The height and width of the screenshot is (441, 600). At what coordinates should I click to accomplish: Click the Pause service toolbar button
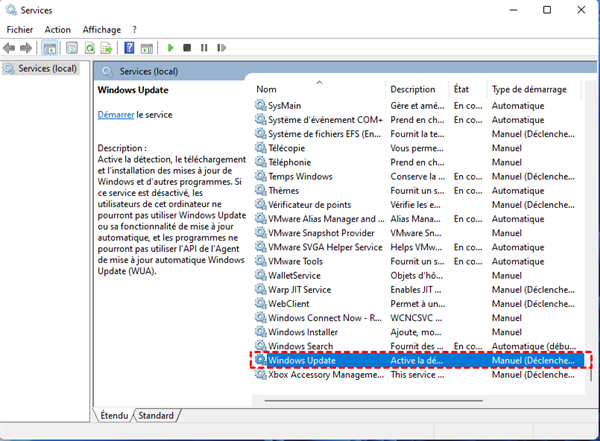coord(204,48)
